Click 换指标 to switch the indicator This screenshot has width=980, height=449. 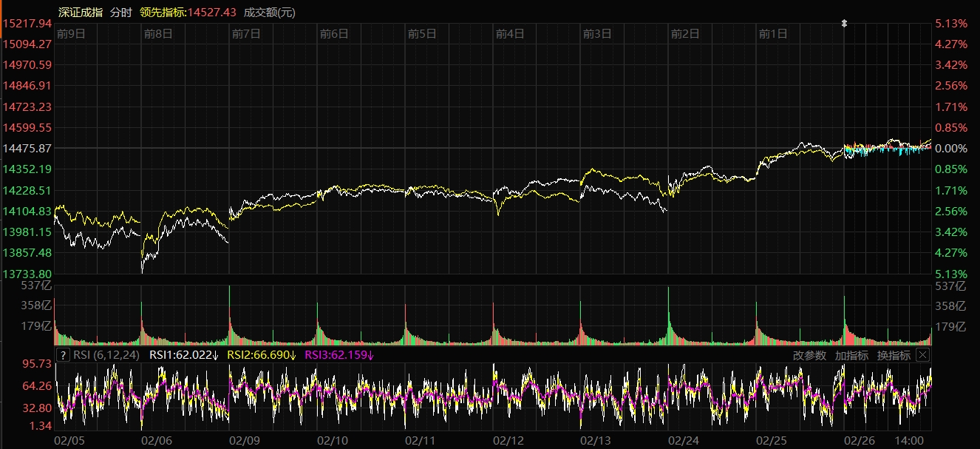[x=894, y=355]
